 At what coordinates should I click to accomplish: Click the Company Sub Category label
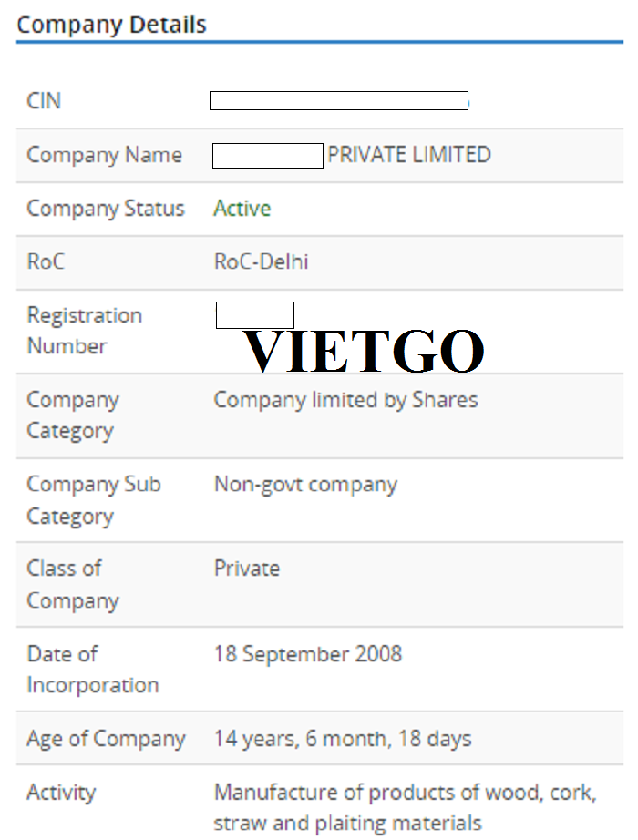pyautogui.click(x=94, y=500)
